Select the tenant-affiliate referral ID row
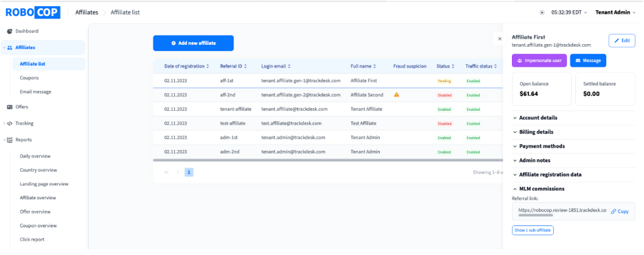 [x=328, y=110]
